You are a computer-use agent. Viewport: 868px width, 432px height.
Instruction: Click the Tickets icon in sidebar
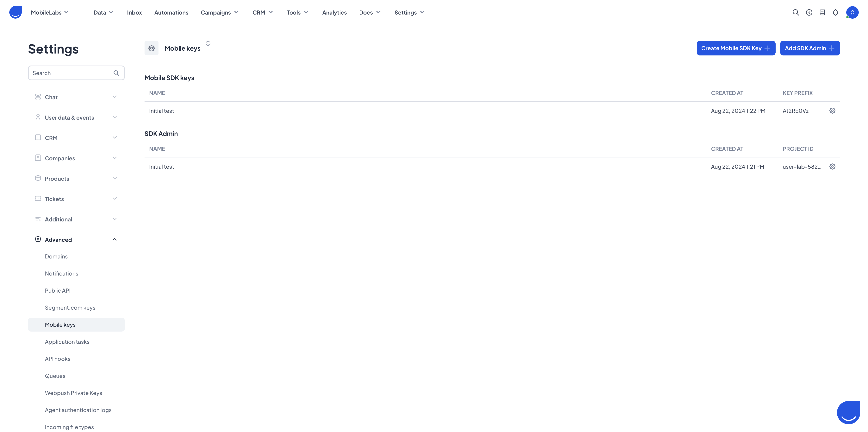click(x=38, y=199)
